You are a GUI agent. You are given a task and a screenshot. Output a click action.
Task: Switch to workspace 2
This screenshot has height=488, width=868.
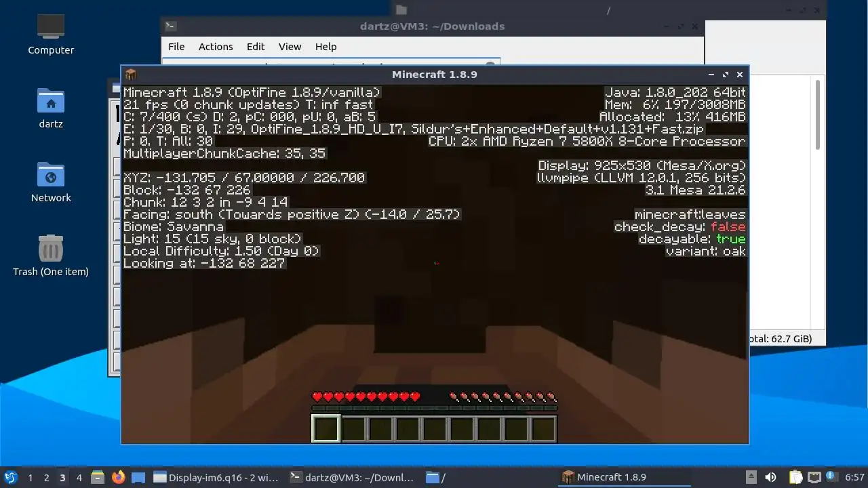[x=46, y=477]
